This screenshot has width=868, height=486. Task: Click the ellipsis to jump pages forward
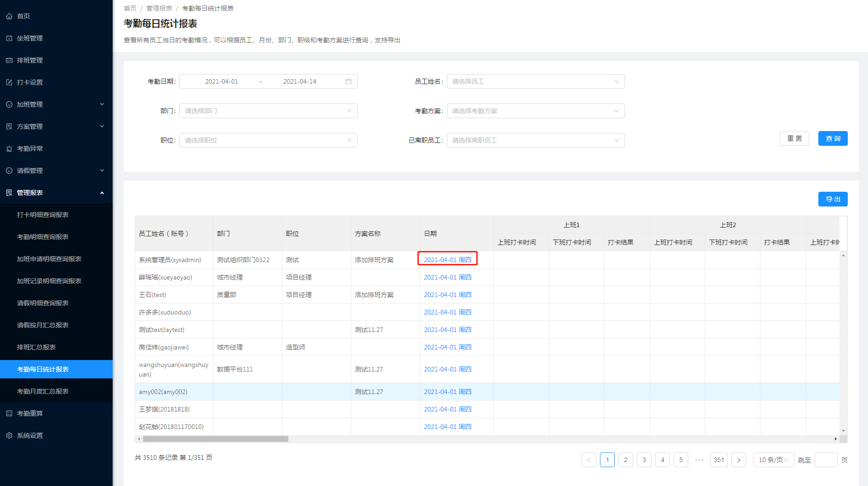click(699, 460)
